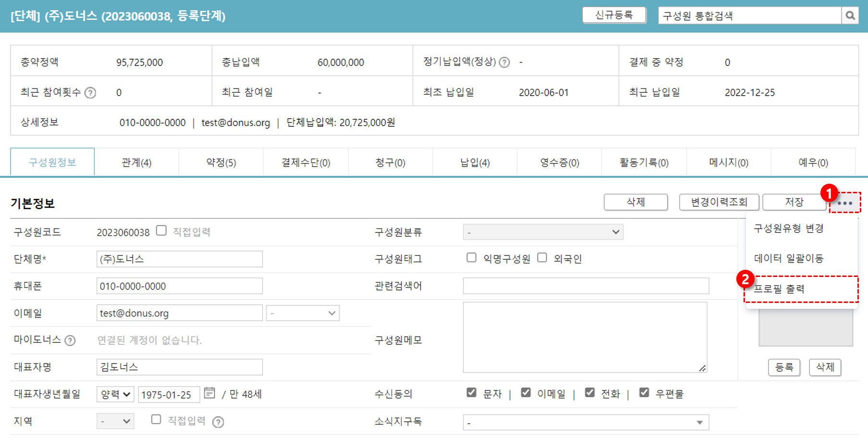Switch to the 영수증(0) tab
The height and width of the screenshot is (440, 868).
point(559,162)
